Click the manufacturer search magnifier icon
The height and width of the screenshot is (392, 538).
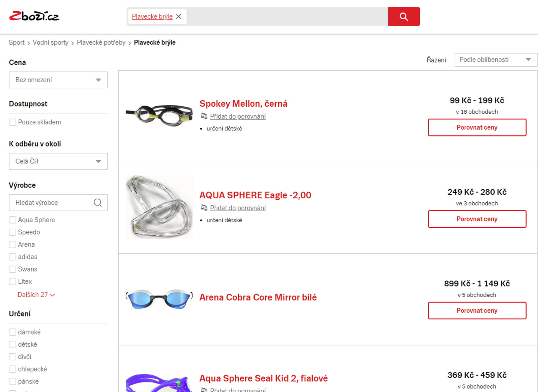98,203
